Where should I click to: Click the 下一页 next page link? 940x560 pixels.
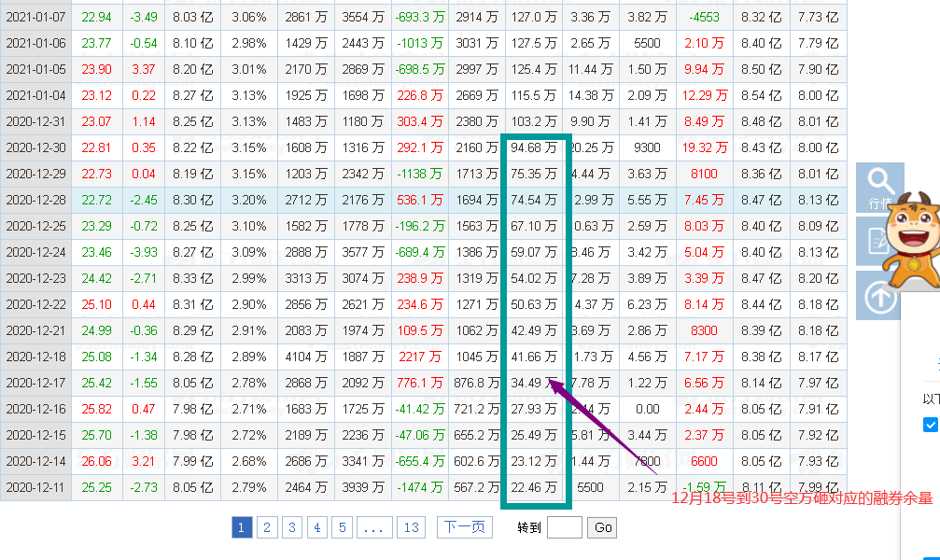[464, 527]
